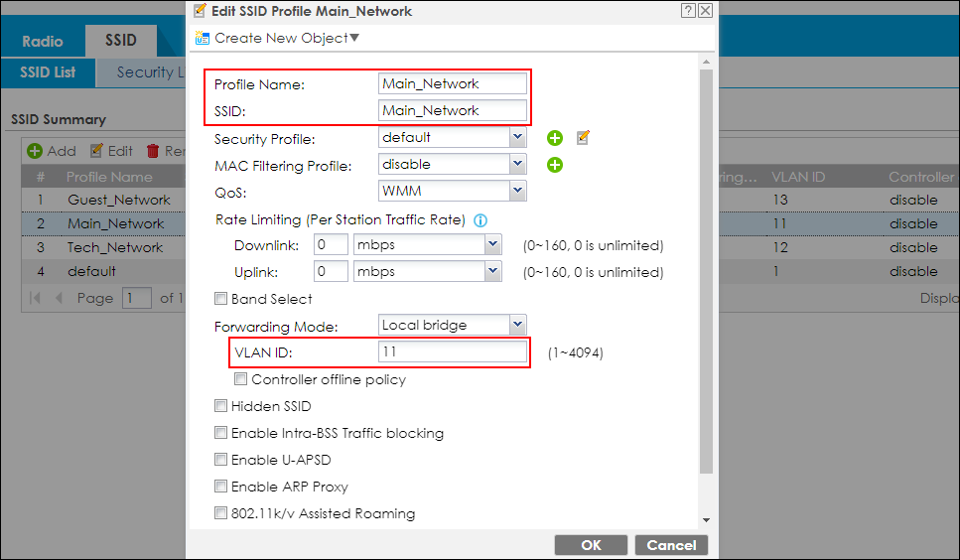Open the Downlink mbps unit dropdown
Screen dimensions: 960x560
point(492,245)
